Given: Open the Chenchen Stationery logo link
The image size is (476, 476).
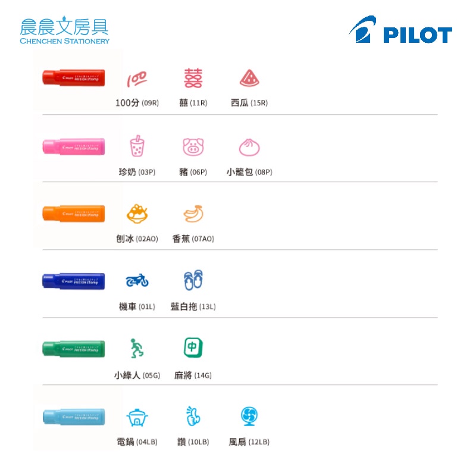Looking at the screenshot, I should point(64,30).
